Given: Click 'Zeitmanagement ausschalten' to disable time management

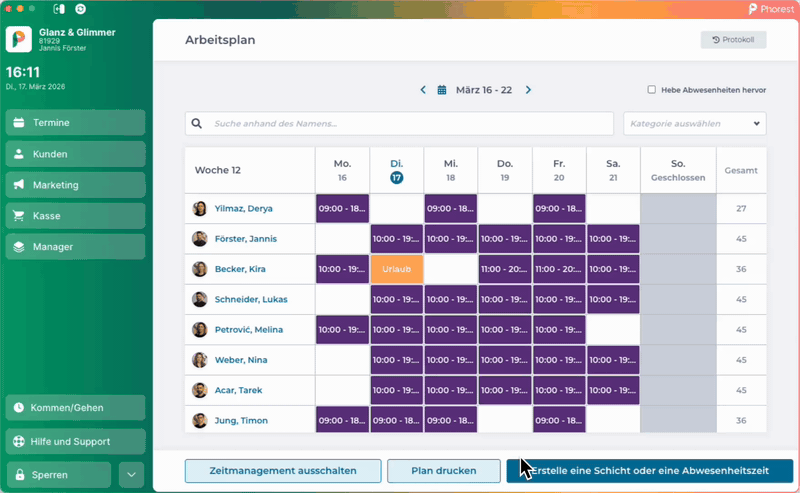Looking at the screenshot, I should tap(283, 470).
